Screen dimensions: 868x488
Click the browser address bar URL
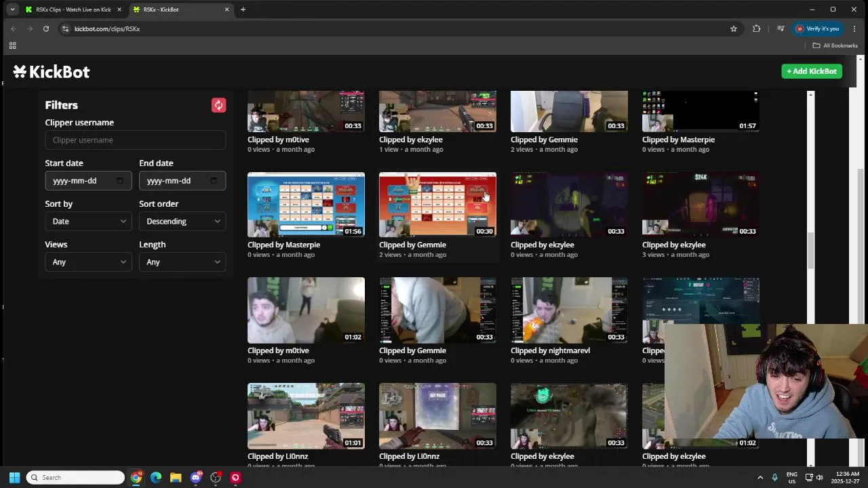click(107, 28)
